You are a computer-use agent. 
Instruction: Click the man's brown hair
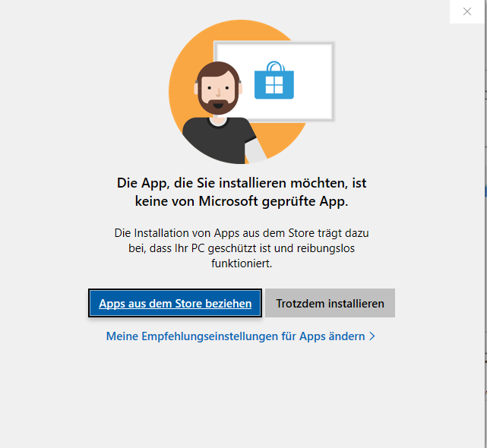click(215, 71)
